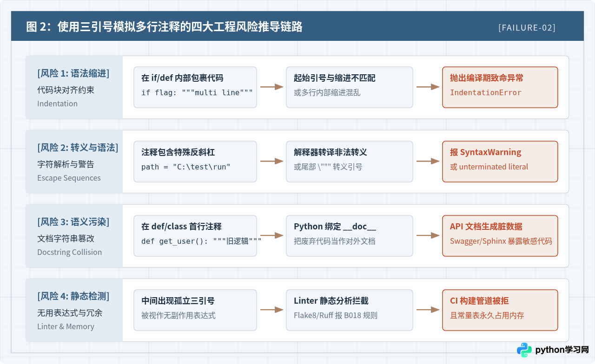Click the "且常量表永久占用内存" description

pos(487,315)
